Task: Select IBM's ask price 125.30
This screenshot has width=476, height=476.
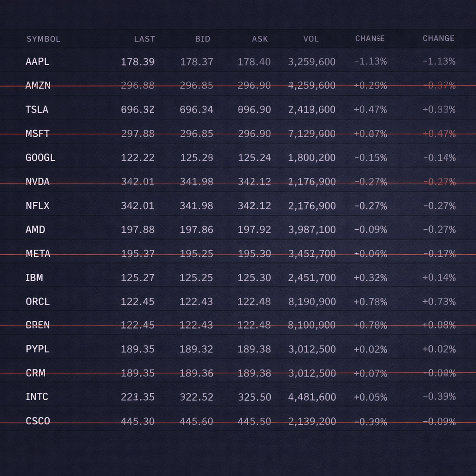Action: (254, 278)
